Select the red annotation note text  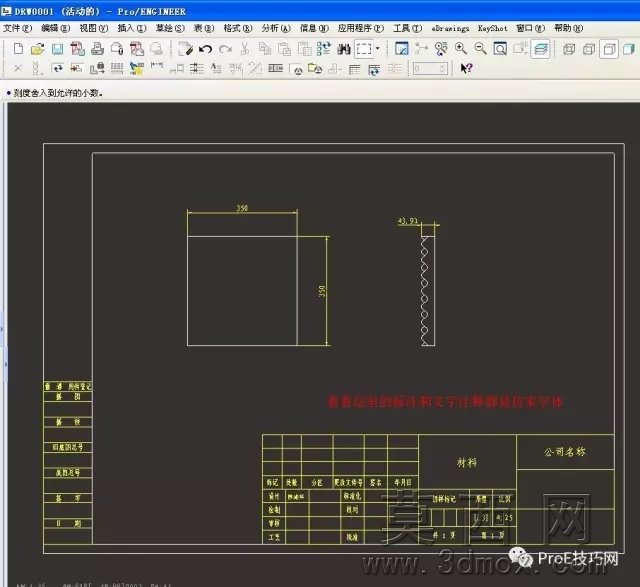click(445, 402)
